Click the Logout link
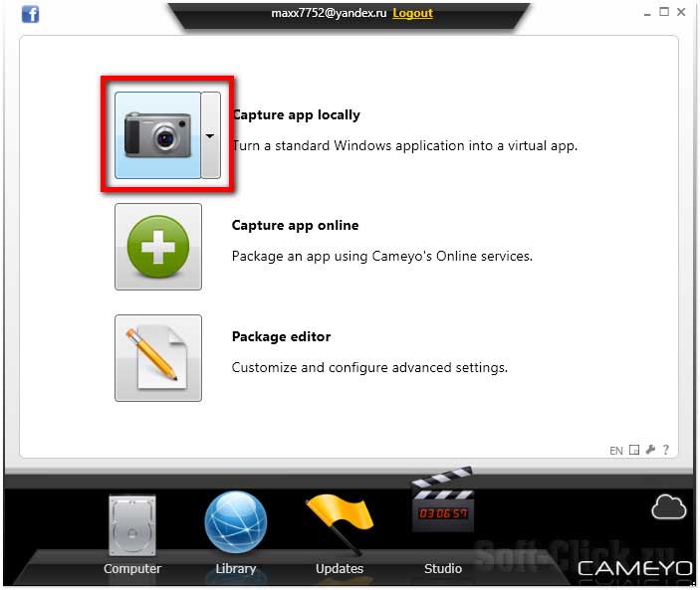Image resolution: width=700 pixels, height=590 pixels. point(412,13)
